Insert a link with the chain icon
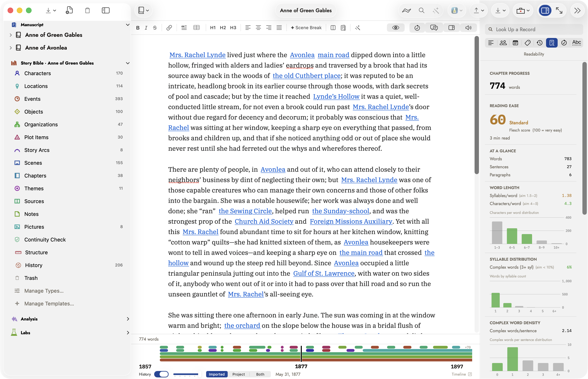 pyautogui.click(x=169, y=28)
